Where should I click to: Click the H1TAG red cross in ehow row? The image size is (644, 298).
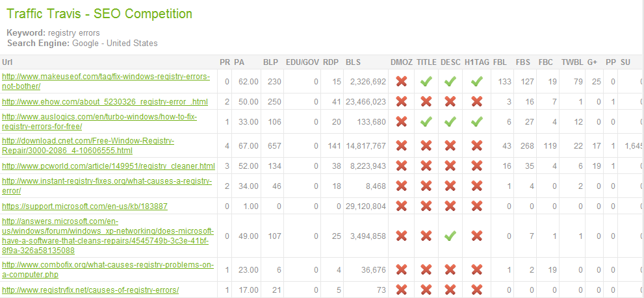coord(476,101)
